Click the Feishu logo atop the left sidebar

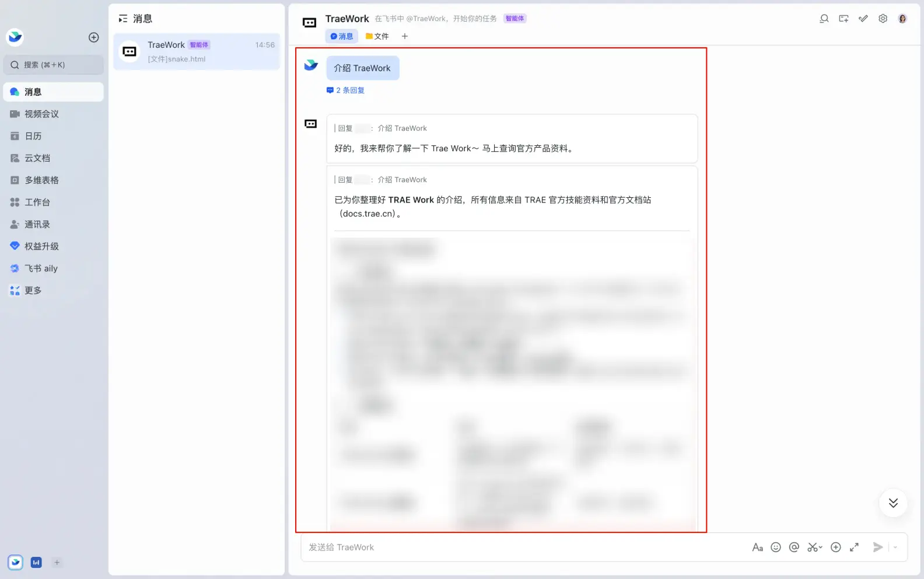(x=15, y=37)
